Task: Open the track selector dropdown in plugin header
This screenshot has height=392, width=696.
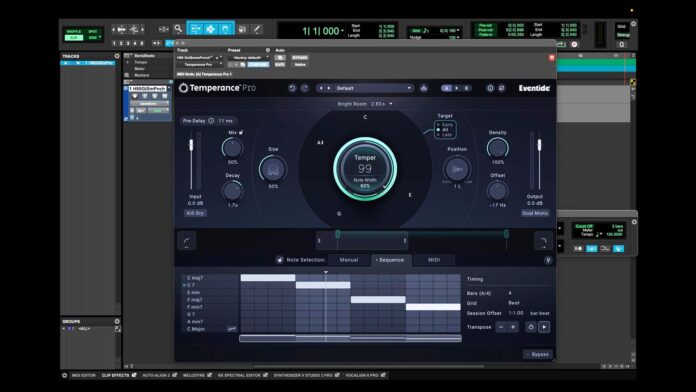Action: (x=195, y=57)
